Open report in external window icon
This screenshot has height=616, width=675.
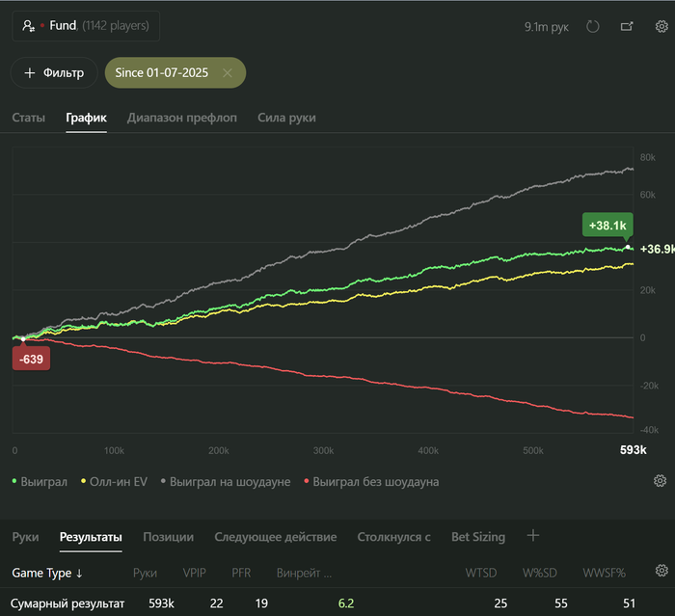[x=627, y=27]
